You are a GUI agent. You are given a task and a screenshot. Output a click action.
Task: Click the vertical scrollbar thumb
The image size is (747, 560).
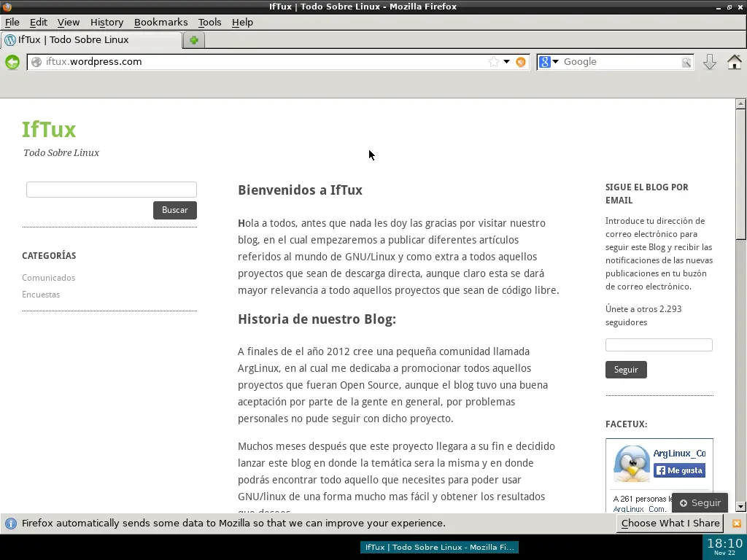[740, 174]
